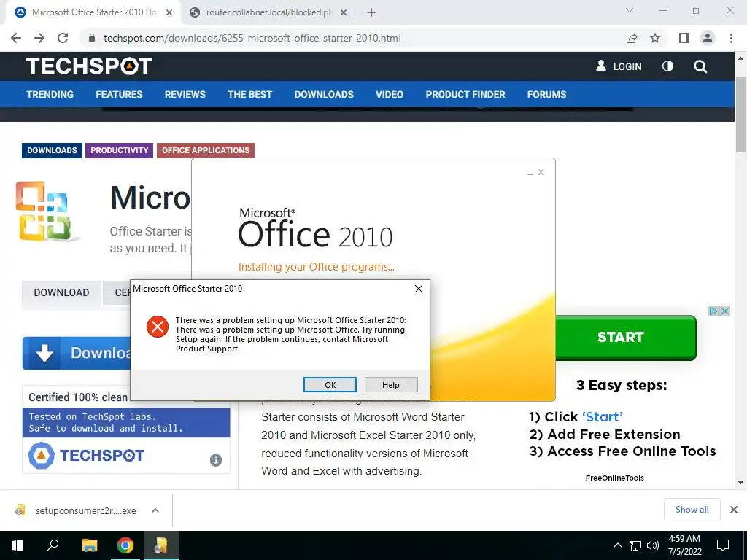747x560 pixels.
Task: Open the PRODUCT FINDER menu item
Action: pos(465,94)
